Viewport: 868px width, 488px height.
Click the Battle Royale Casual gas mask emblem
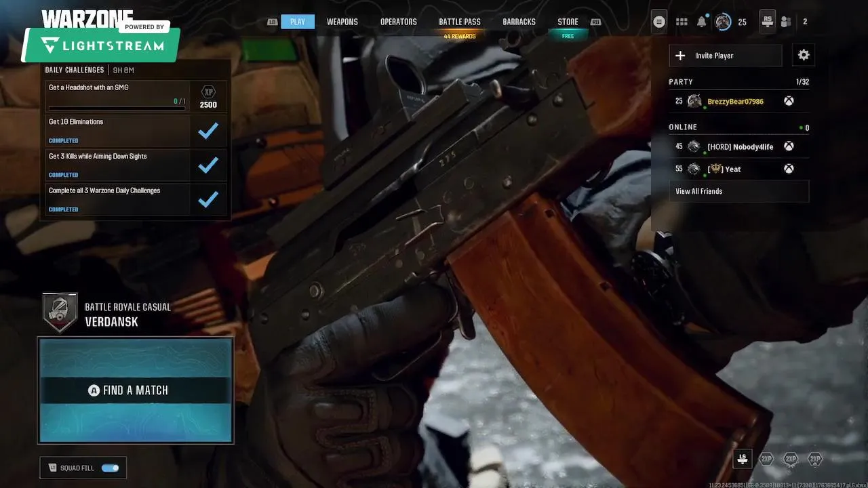coord(60,313)
